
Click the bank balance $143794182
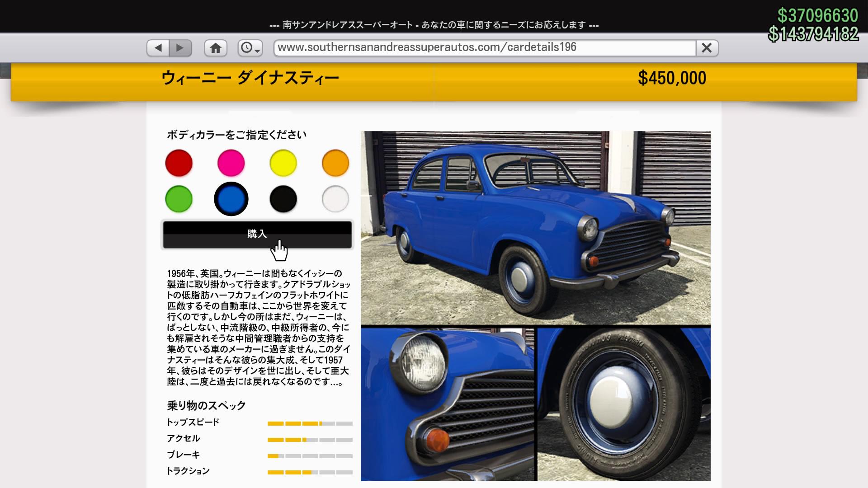(x=813, y=34)
